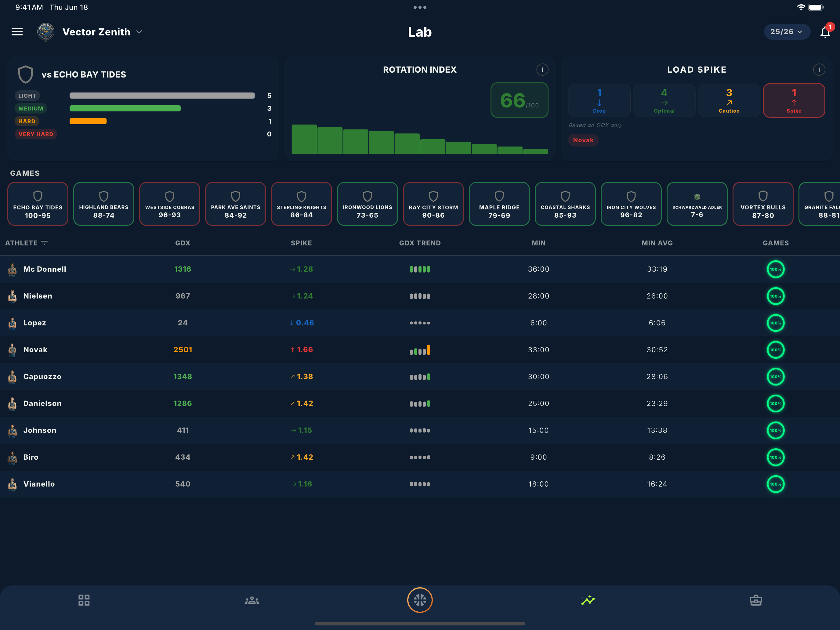Viewport: 840px width, 630px height.
Task: Open the basketball center tab
Action: 420,600
